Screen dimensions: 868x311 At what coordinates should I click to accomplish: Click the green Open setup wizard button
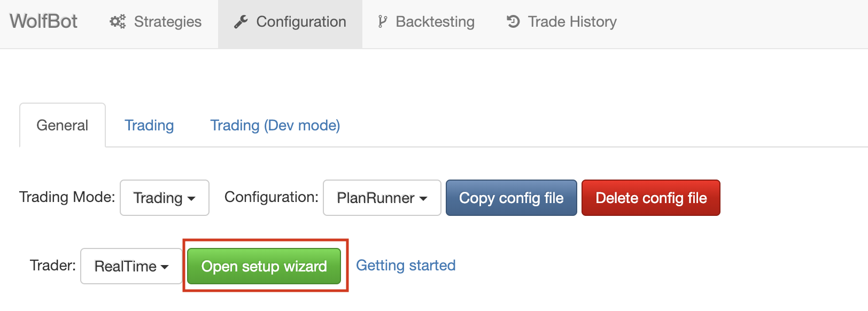pos(264,266)
